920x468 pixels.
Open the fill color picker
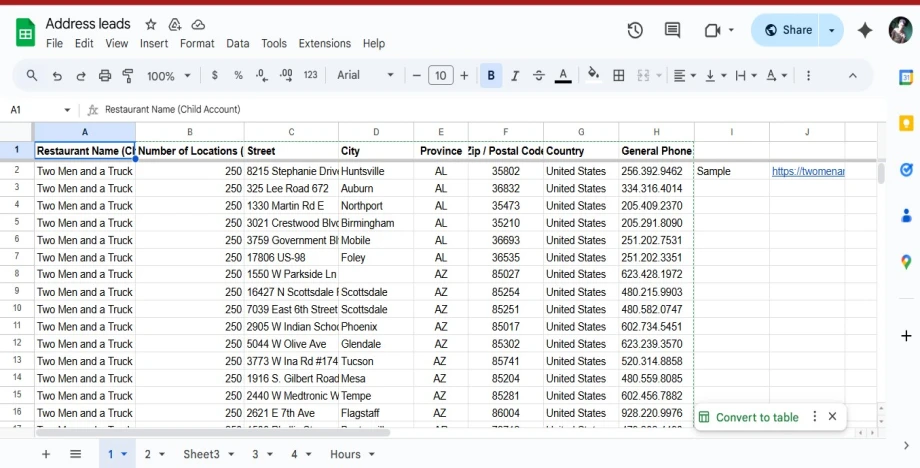tap(593, 75)
